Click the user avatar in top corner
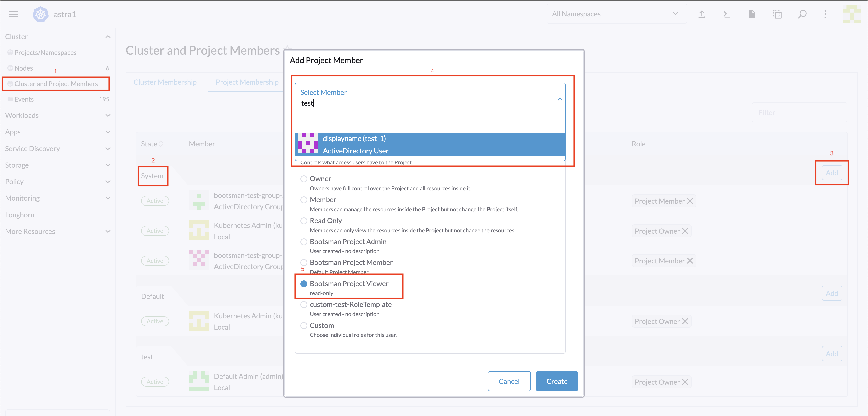The image size is (868, 416). point(851,14)
